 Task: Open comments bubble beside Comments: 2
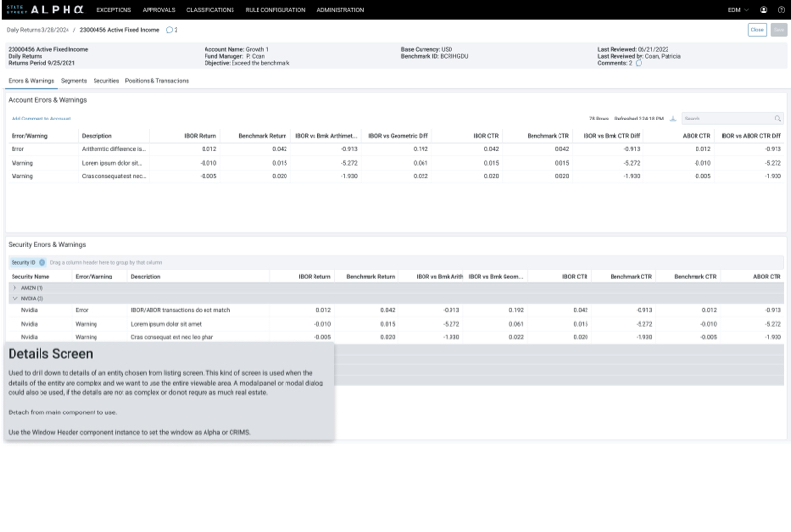[x=639, y=63]
